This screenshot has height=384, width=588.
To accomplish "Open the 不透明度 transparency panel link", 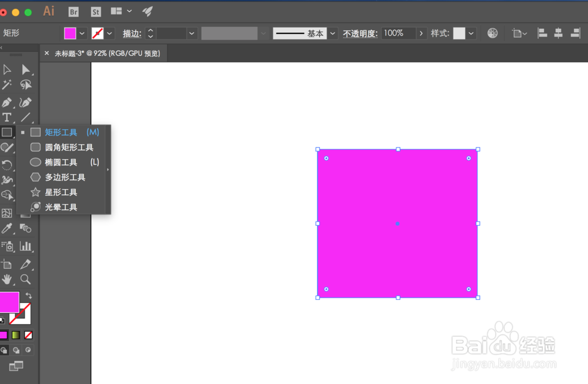I will pos(360,34).
